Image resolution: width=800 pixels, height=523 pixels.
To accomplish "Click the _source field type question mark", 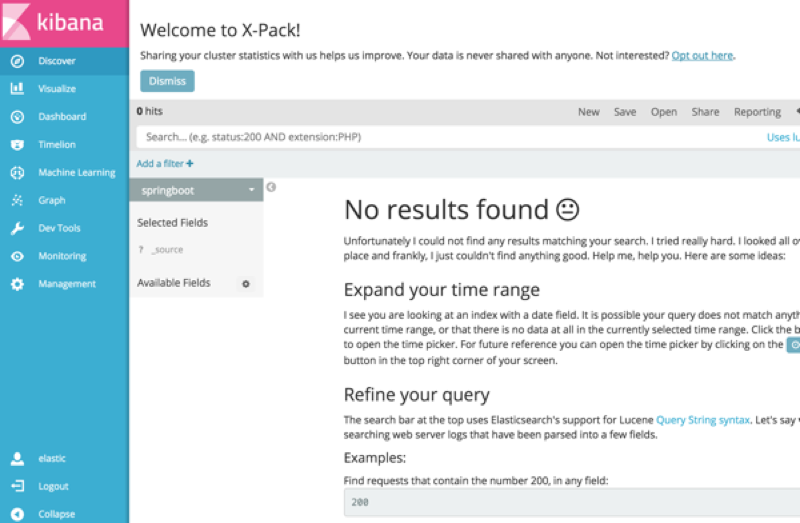I will click(x=141, y=250).
